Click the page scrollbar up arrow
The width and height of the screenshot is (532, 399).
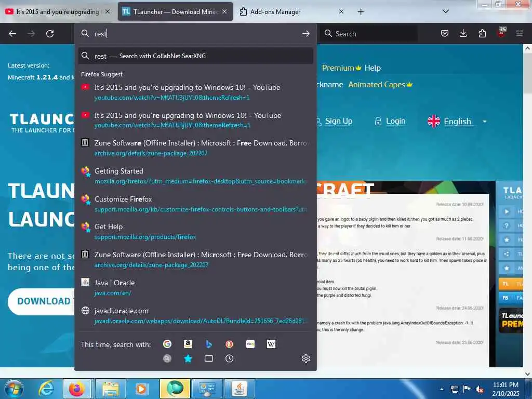tap(527, 48)
